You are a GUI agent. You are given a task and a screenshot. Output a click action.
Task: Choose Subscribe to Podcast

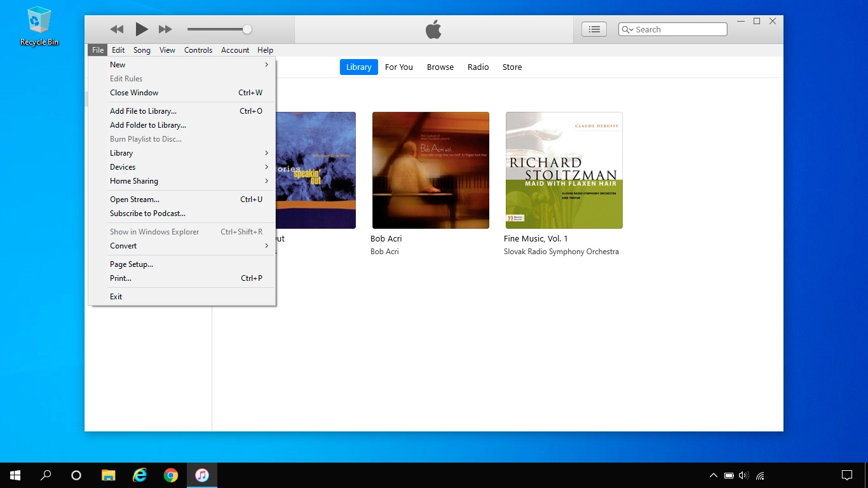147,213
